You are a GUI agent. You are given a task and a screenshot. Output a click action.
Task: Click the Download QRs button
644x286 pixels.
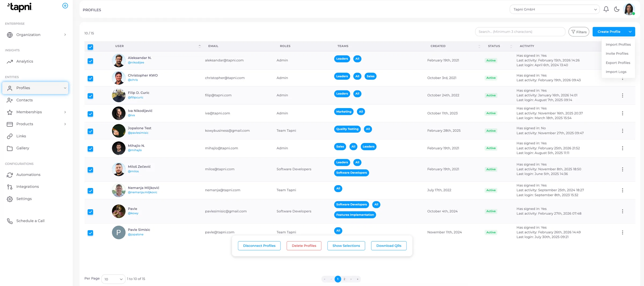click(x=389, y=246)
